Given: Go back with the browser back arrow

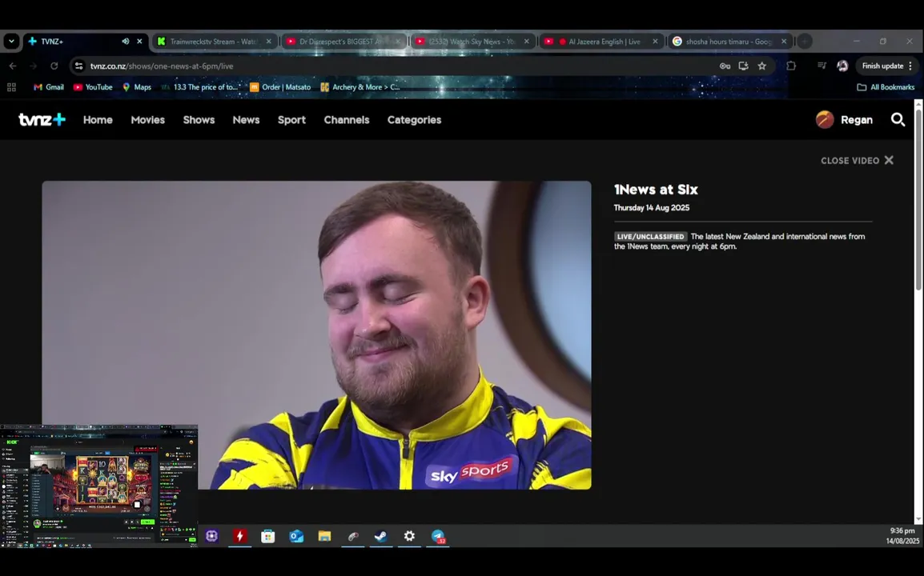Looking at the screenshot, I should pyautogui.click(x=13, y=66).
